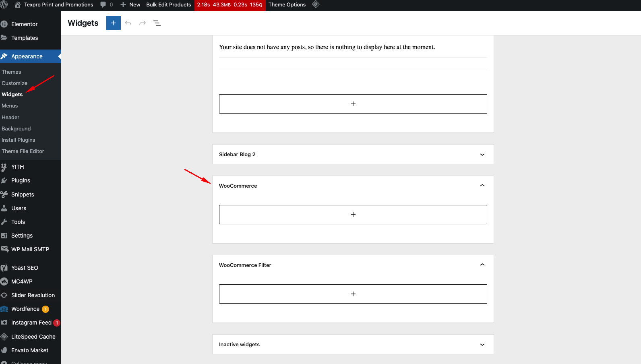This screenshot has width=641, height=364.
Task: Open Bulk Edit Products in admin bar
Action: click(x=169, y=5)
